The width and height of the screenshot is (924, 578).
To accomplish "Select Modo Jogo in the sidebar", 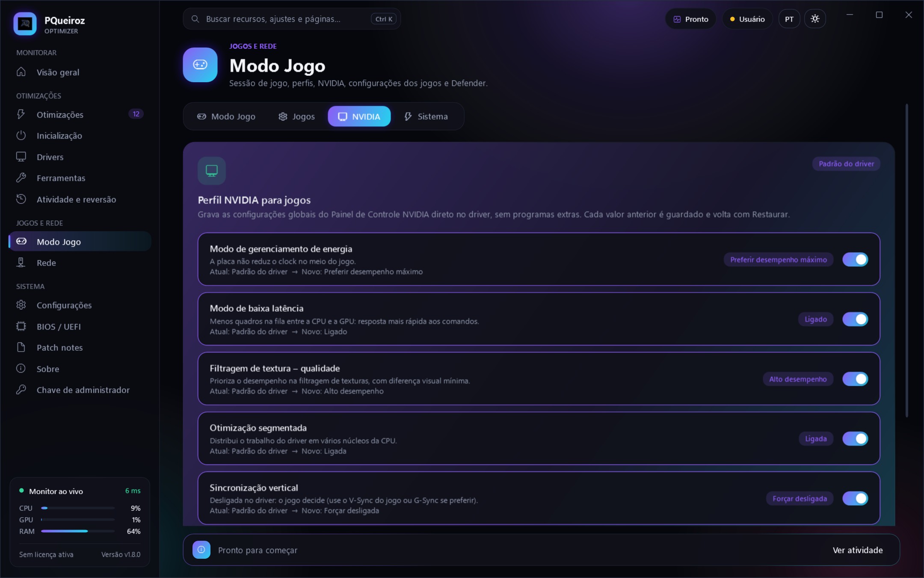I will point(80,241).
